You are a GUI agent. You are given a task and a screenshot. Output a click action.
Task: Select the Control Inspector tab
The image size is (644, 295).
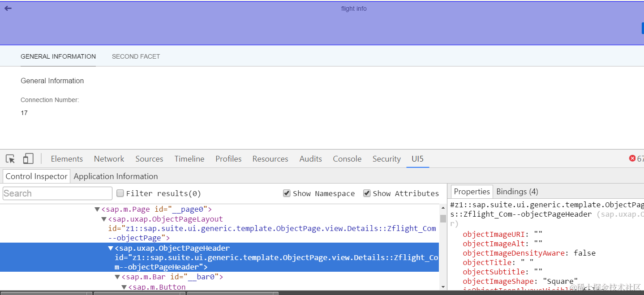36,176
